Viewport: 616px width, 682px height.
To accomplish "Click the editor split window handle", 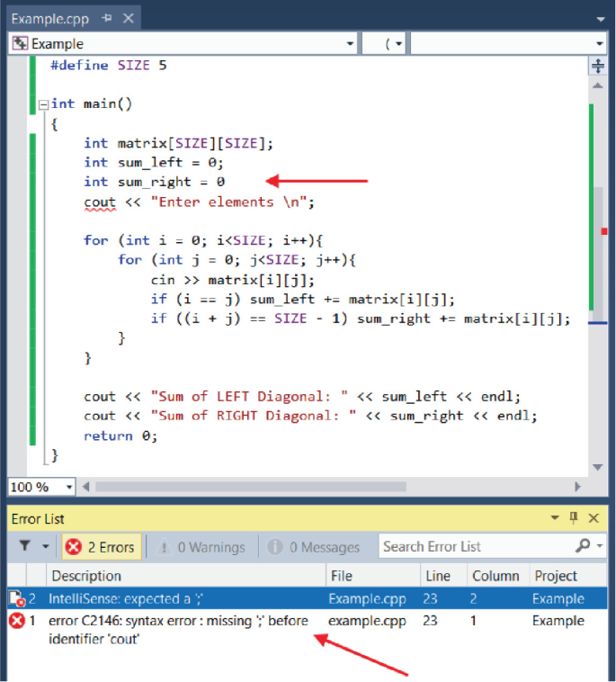I will [x=598, y=67].
